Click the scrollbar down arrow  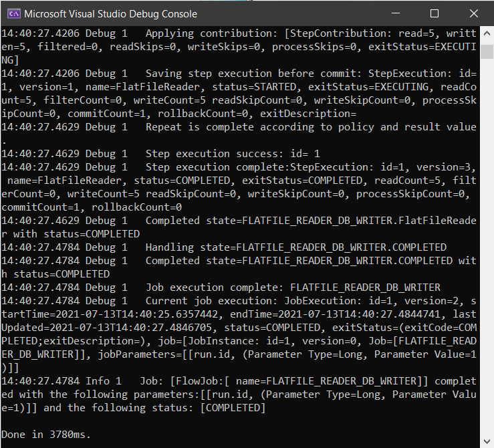487,441
